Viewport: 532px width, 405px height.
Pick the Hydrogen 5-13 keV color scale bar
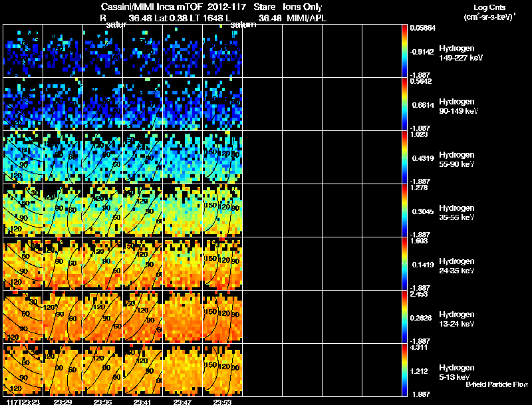(x=405, y=370)
